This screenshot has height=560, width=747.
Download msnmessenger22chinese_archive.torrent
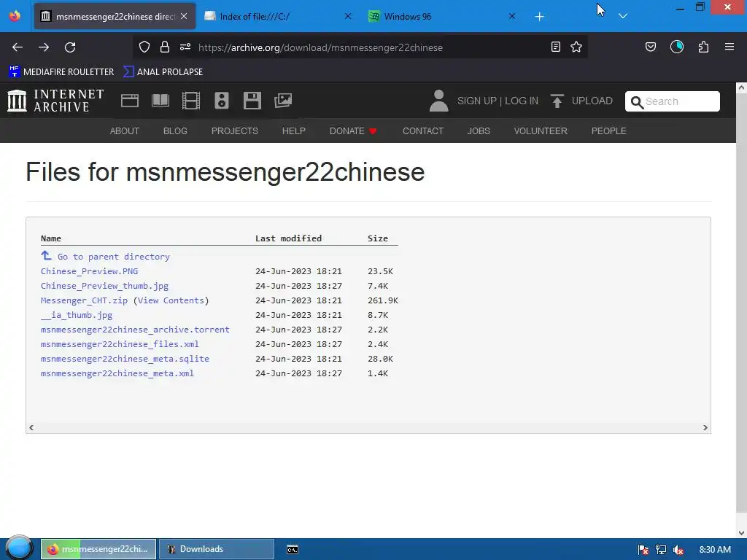(135, 330)
